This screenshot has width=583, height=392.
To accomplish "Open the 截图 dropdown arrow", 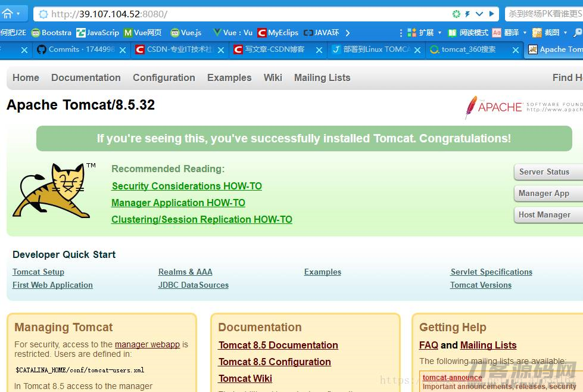I will point(565,33).
